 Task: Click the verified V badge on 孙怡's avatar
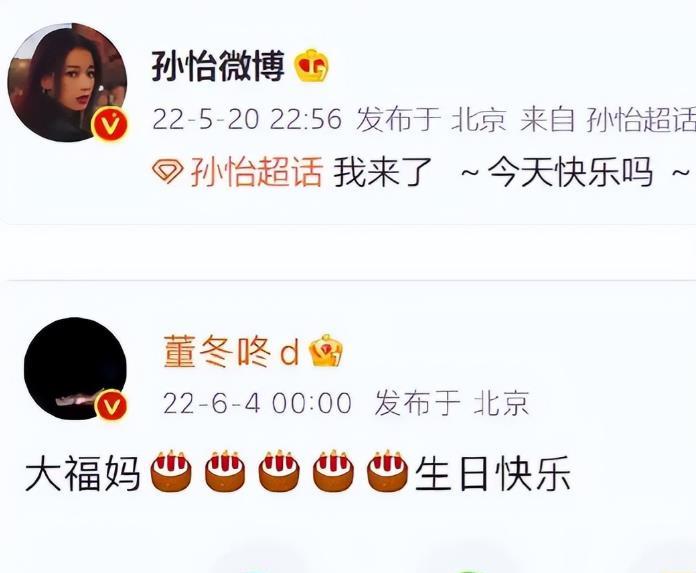(109, 124)
